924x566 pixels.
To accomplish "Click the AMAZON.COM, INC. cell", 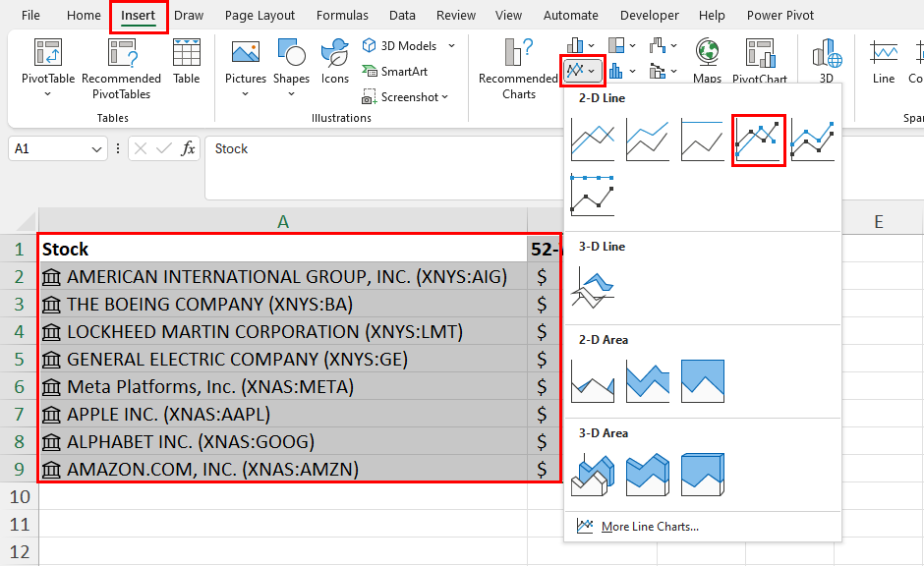I will [283, 469].
